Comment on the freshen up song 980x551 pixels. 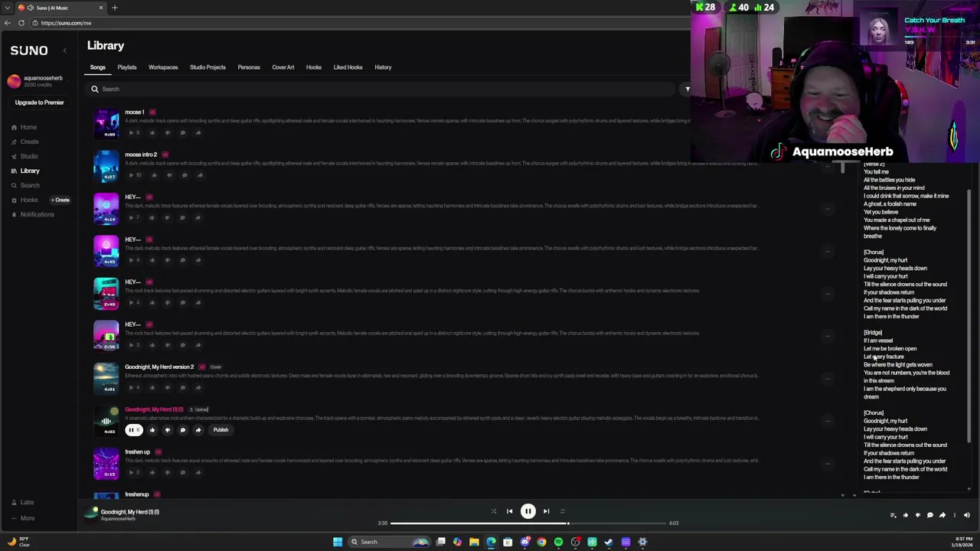point(182,472)
